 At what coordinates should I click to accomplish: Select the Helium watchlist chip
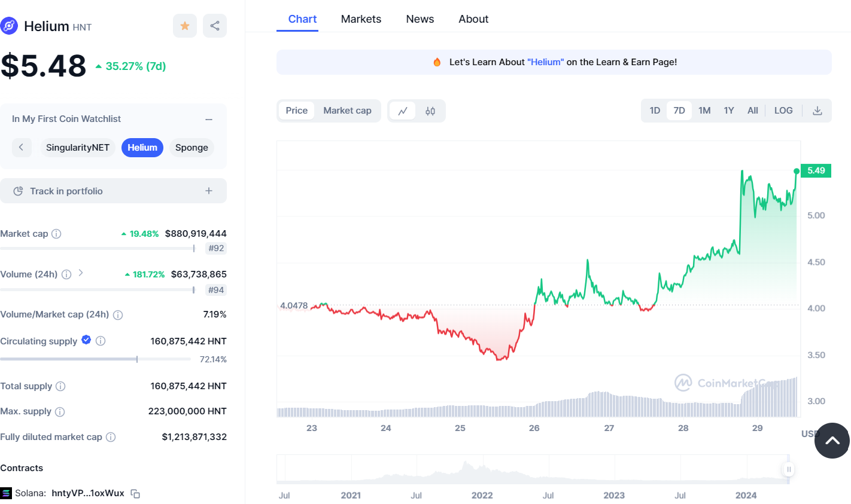pos(142,148)
